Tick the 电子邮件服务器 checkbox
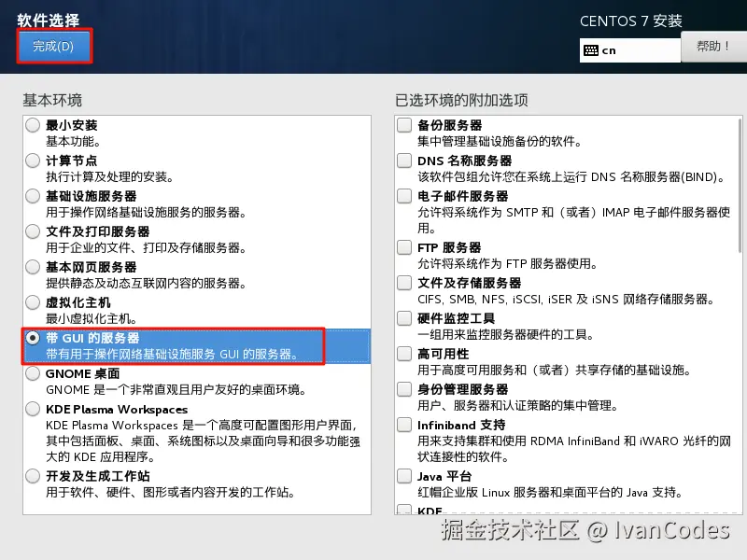 (404, 196)
